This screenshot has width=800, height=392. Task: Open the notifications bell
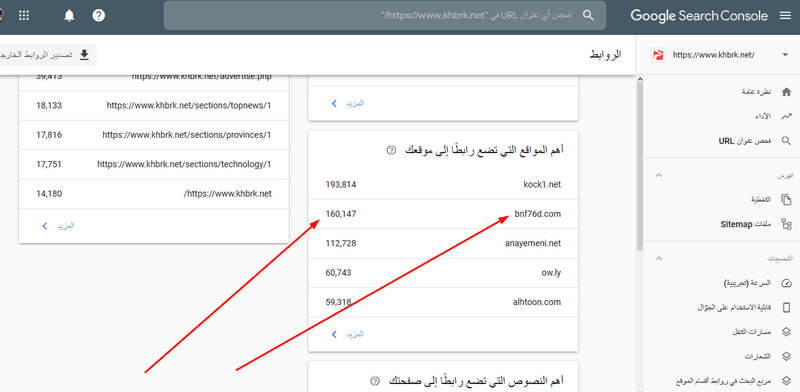69,16
